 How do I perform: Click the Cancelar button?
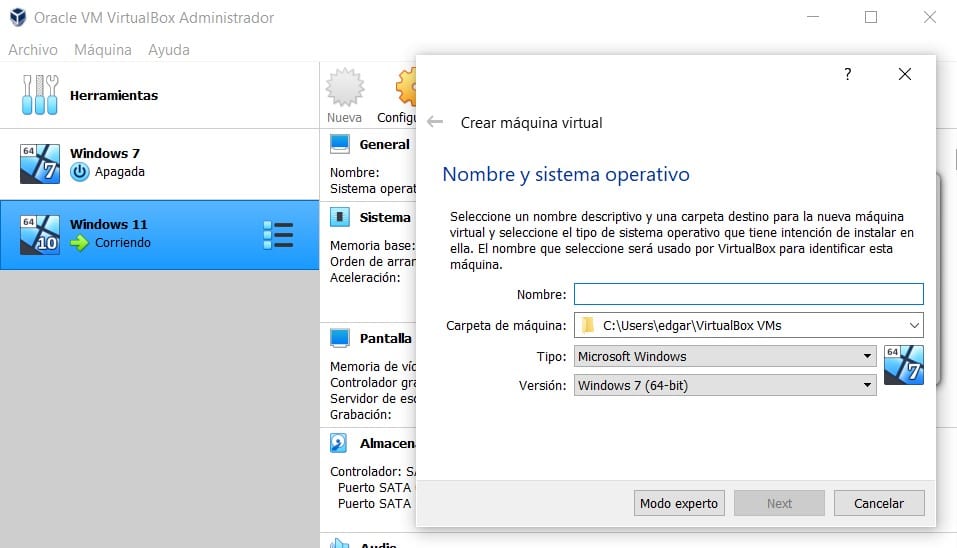879,503
